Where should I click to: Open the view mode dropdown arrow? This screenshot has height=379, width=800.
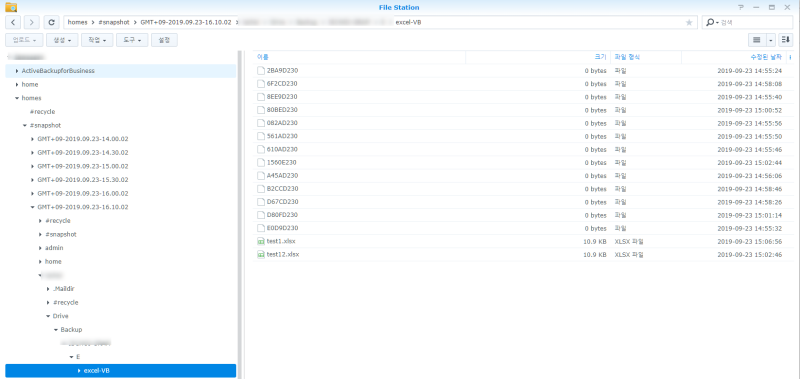pos(770,40)
